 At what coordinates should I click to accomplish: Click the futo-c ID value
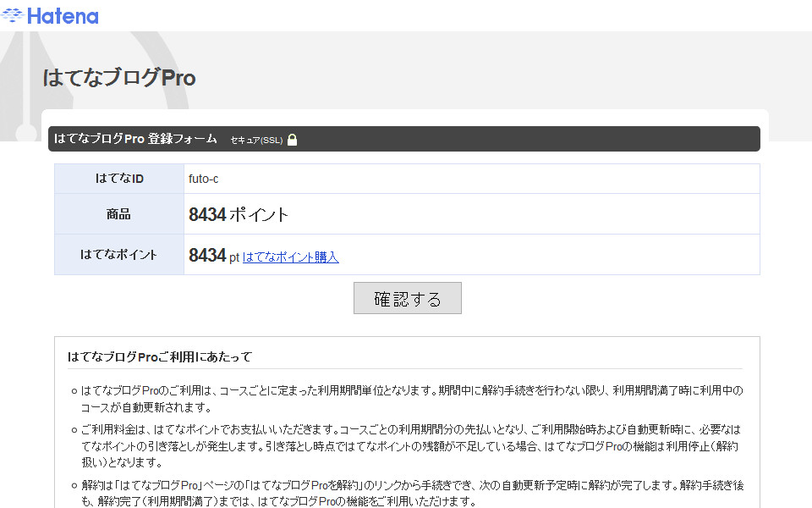click(x=204, y=179)
